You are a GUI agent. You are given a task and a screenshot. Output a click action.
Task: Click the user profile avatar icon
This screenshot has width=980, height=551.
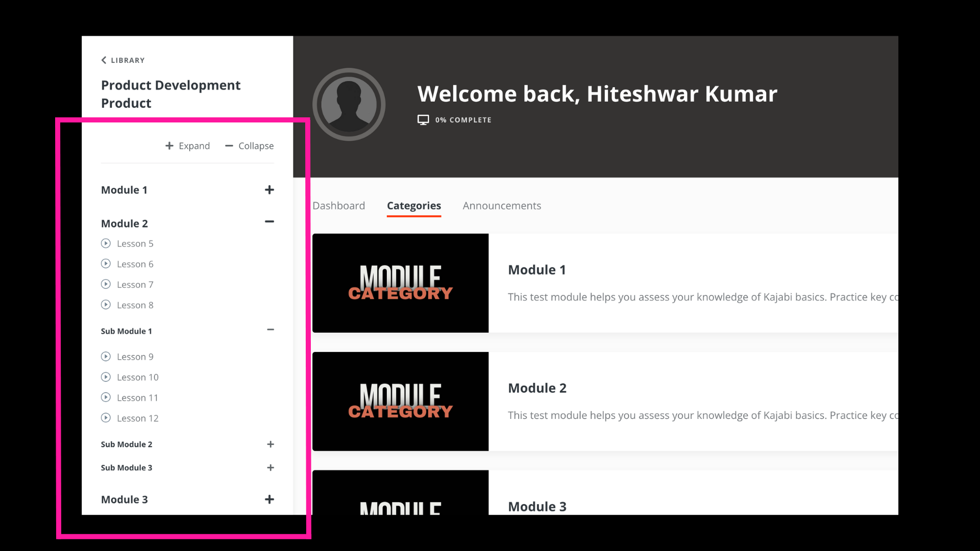point(349,105)
